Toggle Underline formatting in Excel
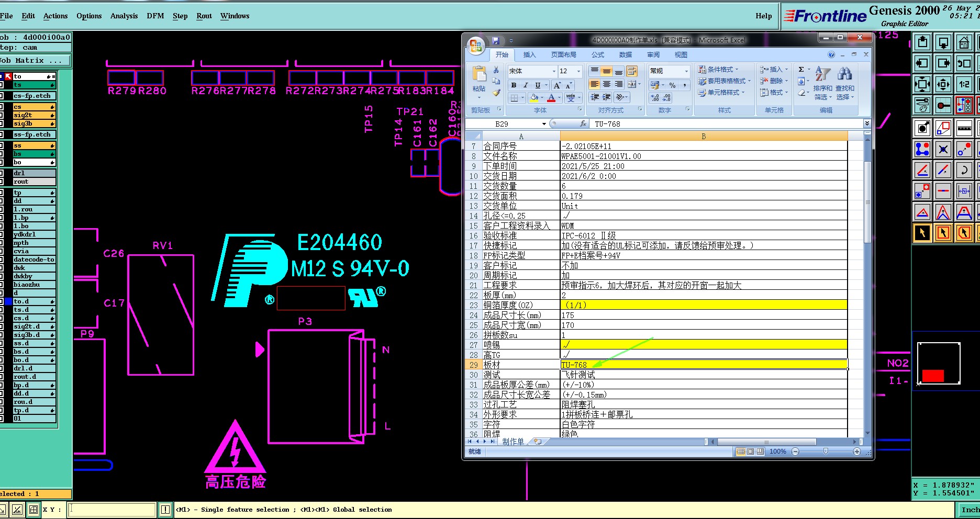 tap(538, 85)
